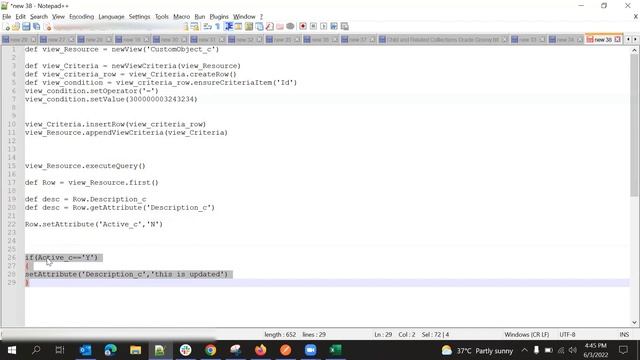Close the current document via toolbar icon
Screen dimensions: 640x360
[x=47, y=27]
